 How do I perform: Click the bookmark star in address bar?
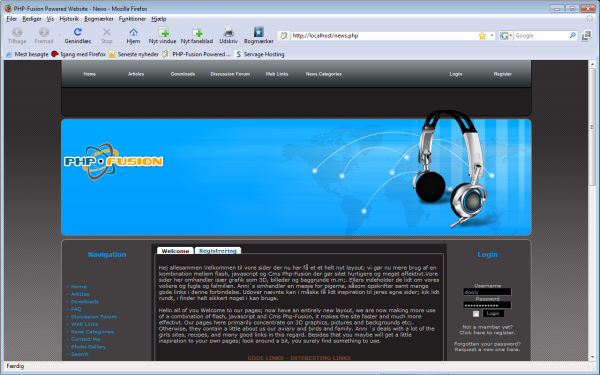[482, 36]
